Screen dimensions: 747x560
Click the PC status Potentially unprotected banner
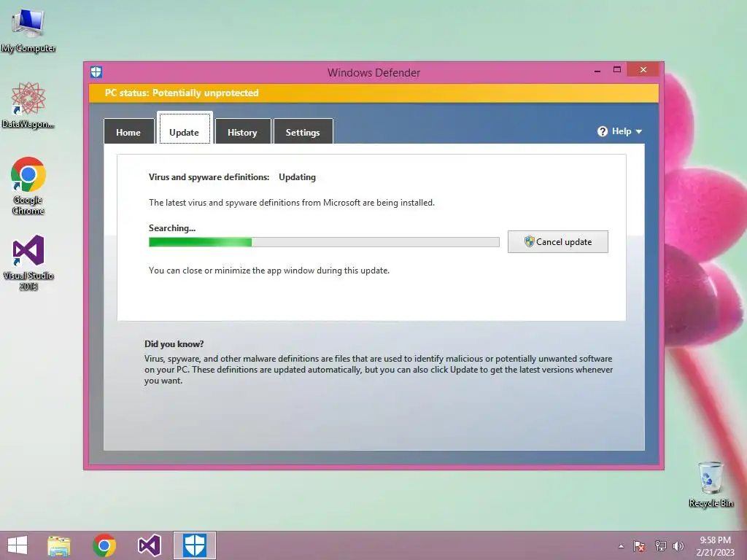point(373,93)
